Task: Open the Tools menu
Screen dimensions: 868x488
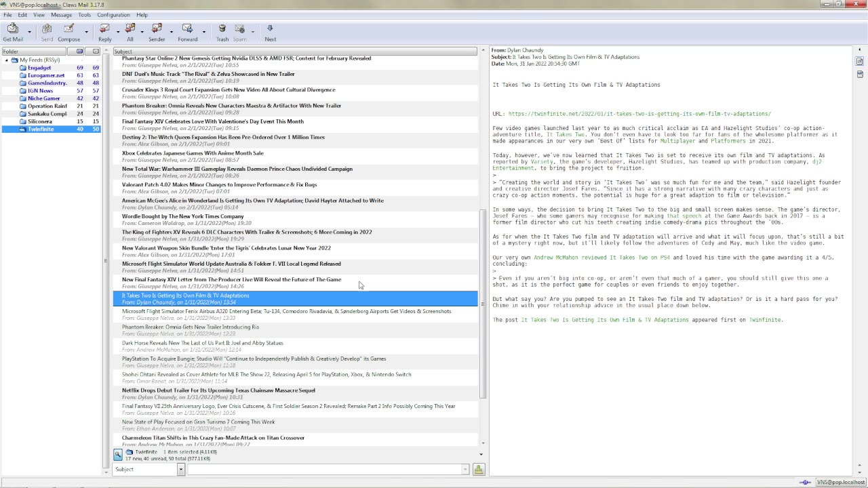Action: point(85,15)
